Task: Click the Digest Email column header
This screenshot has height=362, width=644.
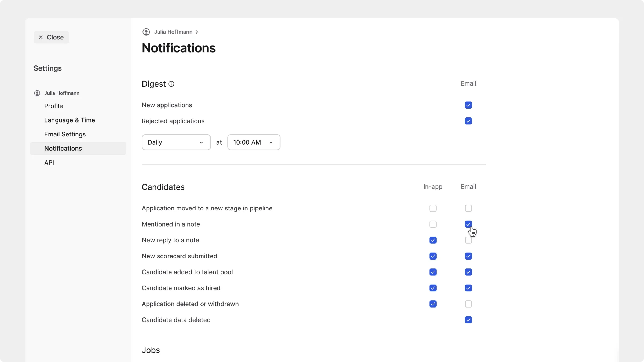Action: pos(468,83)
